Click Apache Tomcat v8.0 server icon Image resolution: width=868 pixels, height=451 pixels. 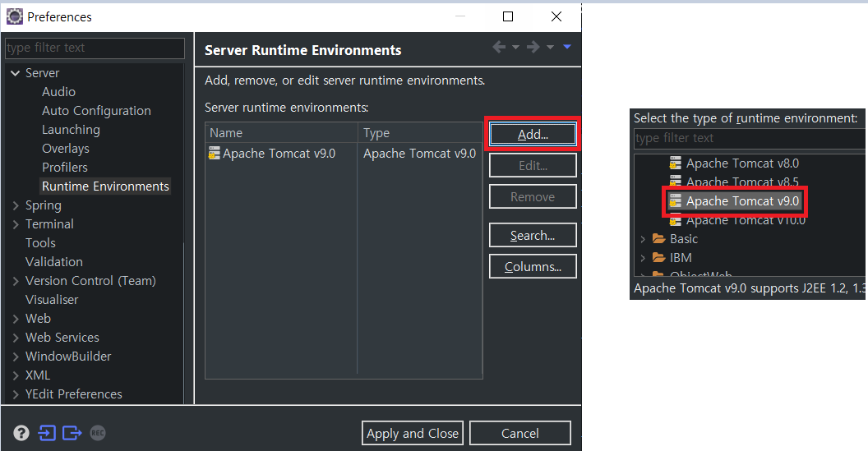(676, 163)
